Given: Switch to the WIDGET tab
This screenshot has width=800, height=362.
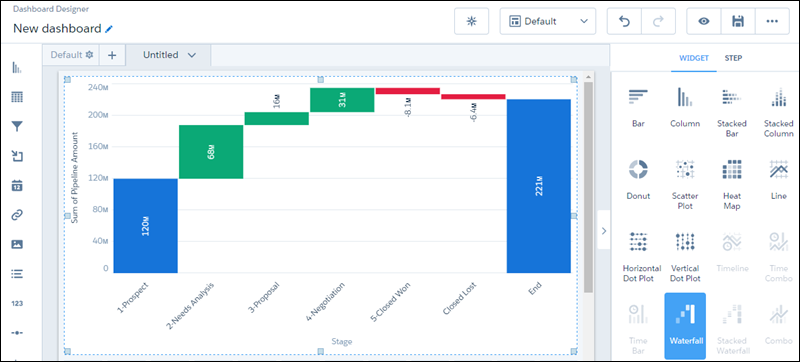Looking at the screenshot, I should pyautogui.click(x=694, y=58).
